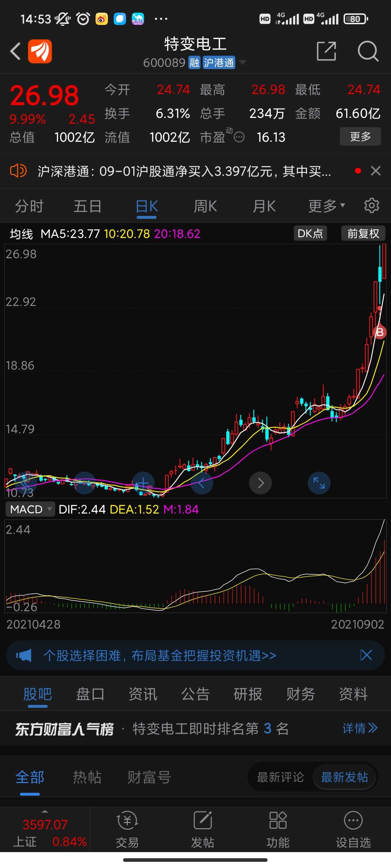The width and height of the screenshot is (391, 868).
Task: Tap the 20210902 end date label
Action: point(358,624)
